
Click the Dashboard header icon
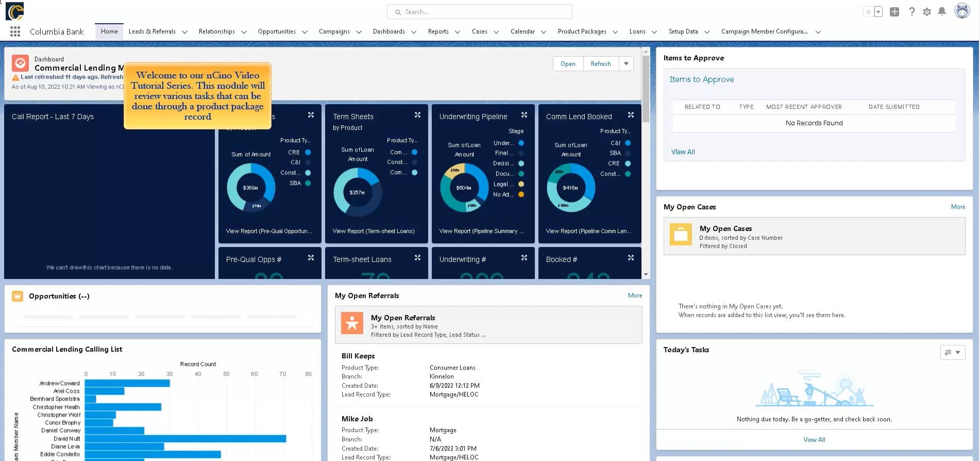20,63
